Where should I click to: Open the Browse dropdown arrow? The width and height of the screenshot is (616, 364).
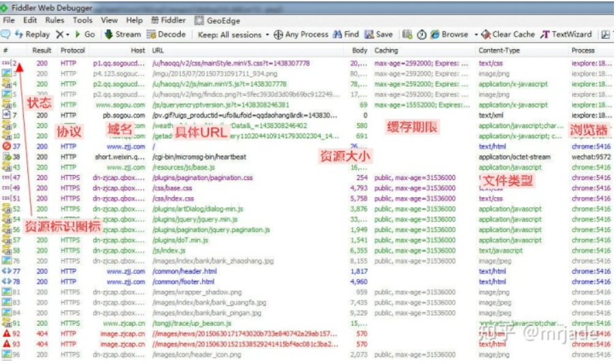pos(475,35)
